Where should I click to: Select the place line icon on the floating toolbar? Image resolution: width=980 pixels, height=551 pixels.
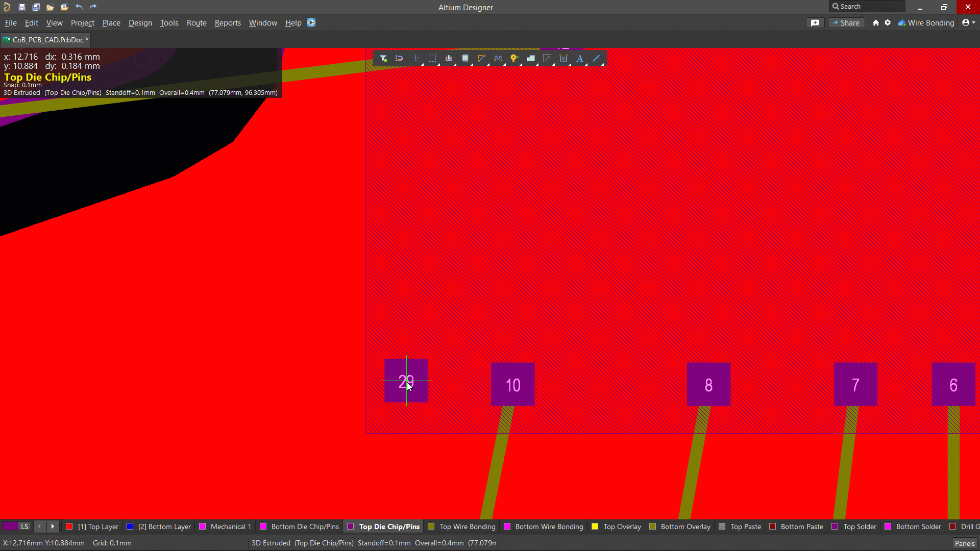coord(596,58)
